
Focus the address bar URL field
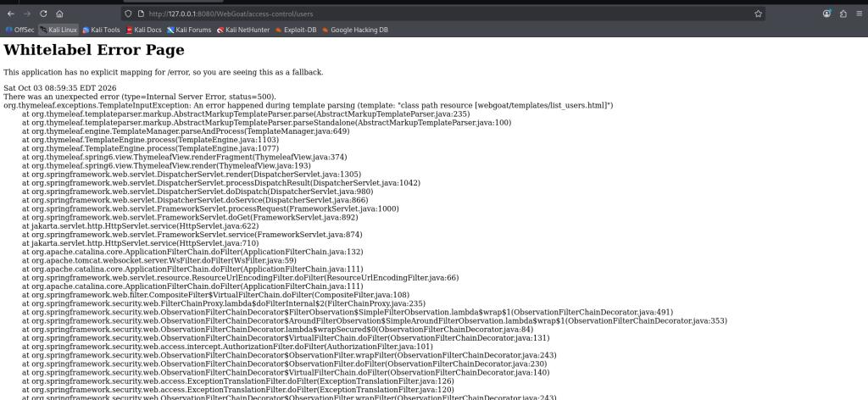[x=442, y=14]
